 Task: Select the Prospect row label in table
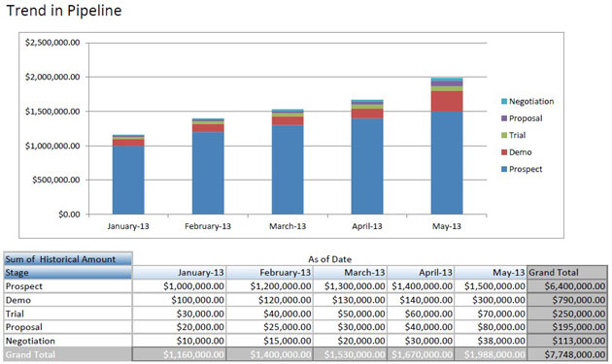[68, 286]
